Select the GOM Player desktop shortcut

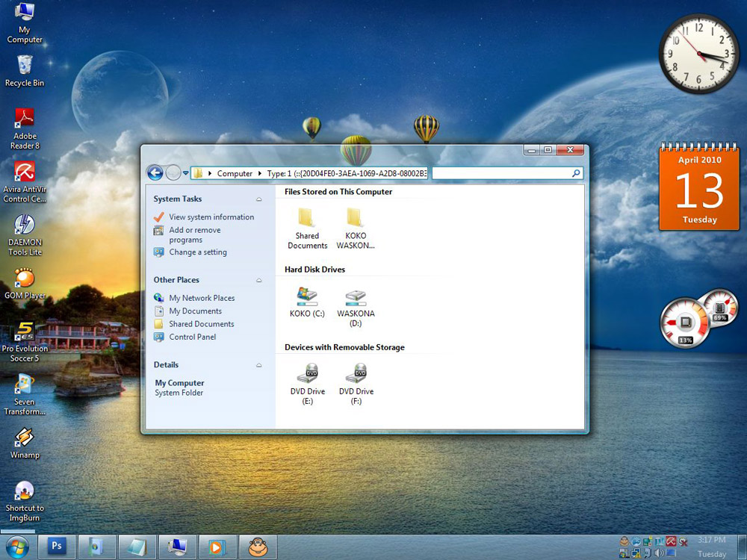coord(25,284)
